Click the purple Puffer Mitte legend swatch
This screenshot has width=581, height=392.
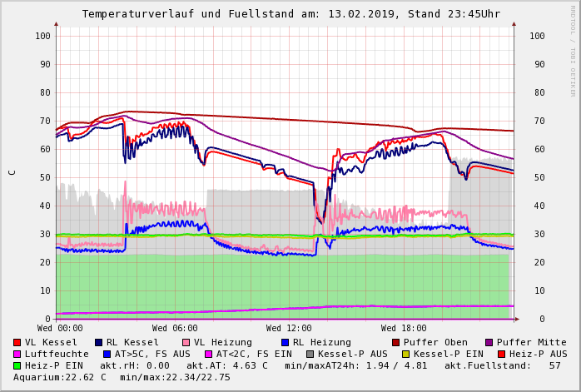489,342
